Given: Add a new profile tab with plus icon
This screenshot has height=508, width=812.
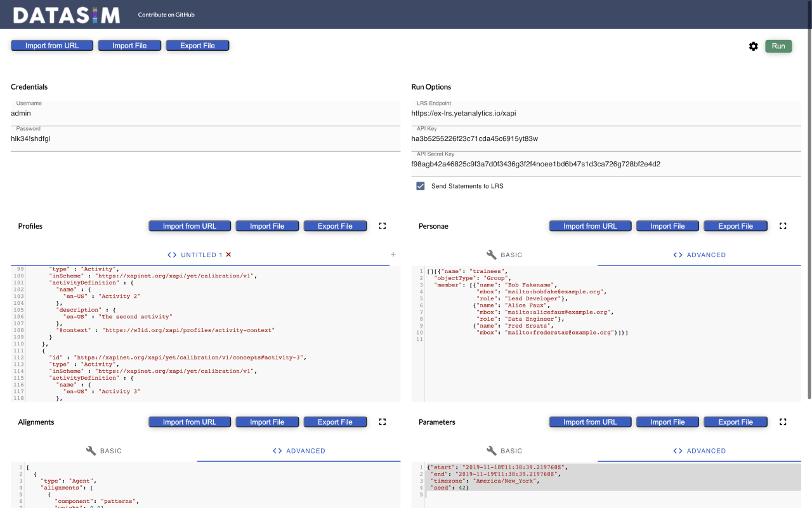Looking at the screenshot, I should [x=393, y=255].
